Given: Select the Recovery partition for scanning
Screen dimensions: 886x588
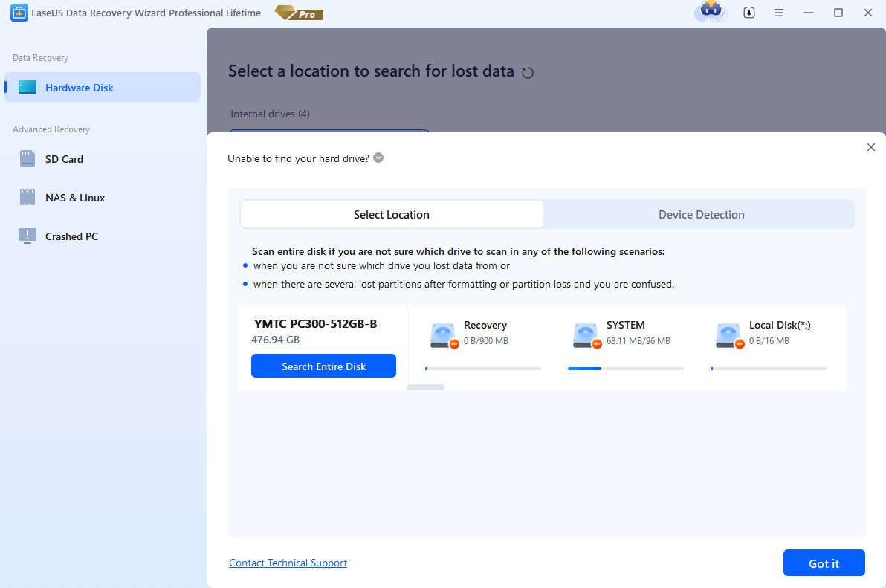Looking at the screenshot, I should coord(482,335).
